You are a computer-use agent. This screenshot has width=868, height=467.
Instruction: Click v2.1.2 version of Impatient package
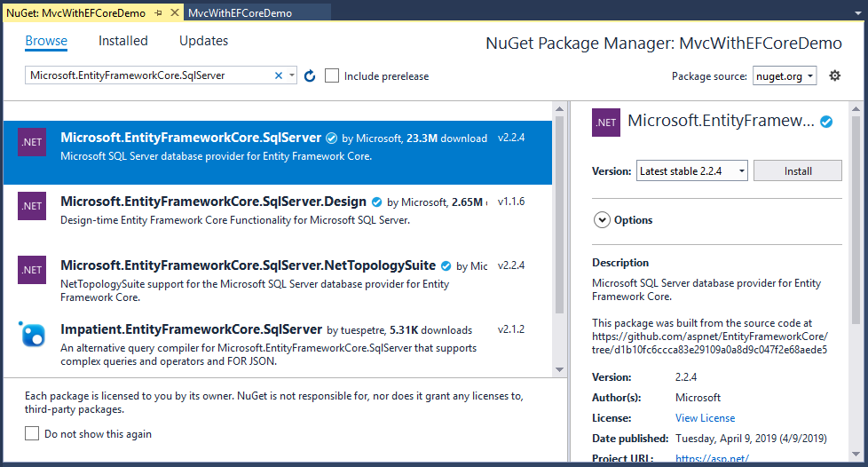511,329
